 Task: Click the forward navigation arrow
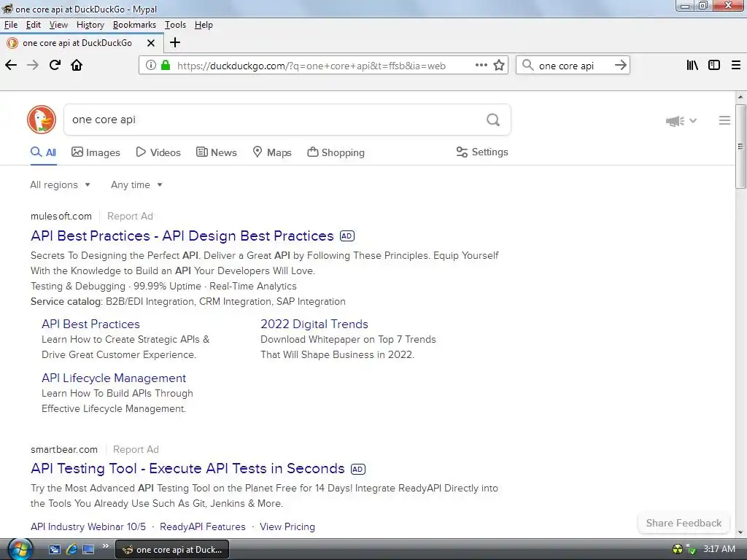click(x=33, y=65)
